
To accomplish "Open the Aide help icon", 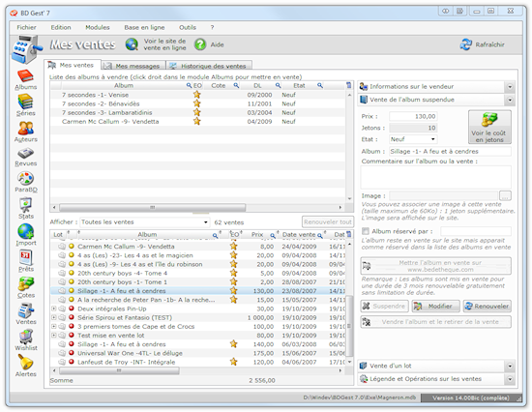I will [x=200, y=44].
